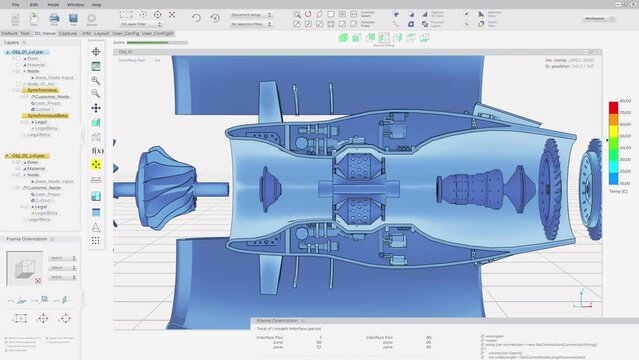Viewport: 639px width, 360px height.
Task: Click the boxed cube view icon above Partial Filling
Action: click(x=383, y=38)
